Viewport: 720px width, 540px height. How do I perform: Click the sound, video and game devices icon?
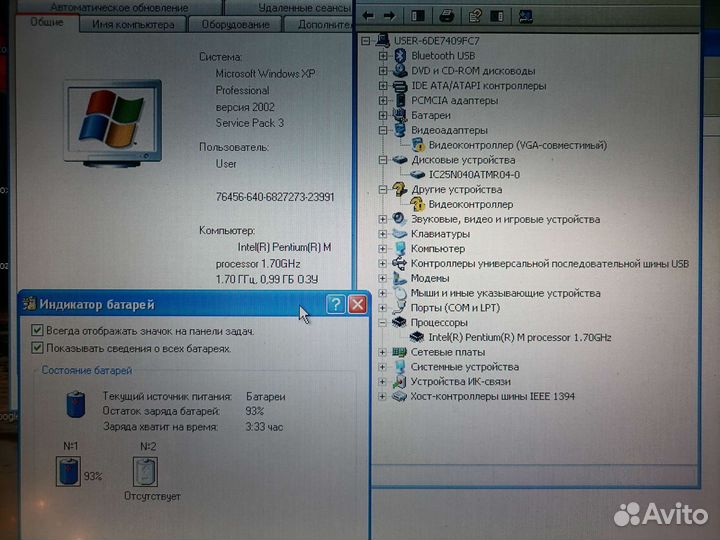(x=399, y=219)
